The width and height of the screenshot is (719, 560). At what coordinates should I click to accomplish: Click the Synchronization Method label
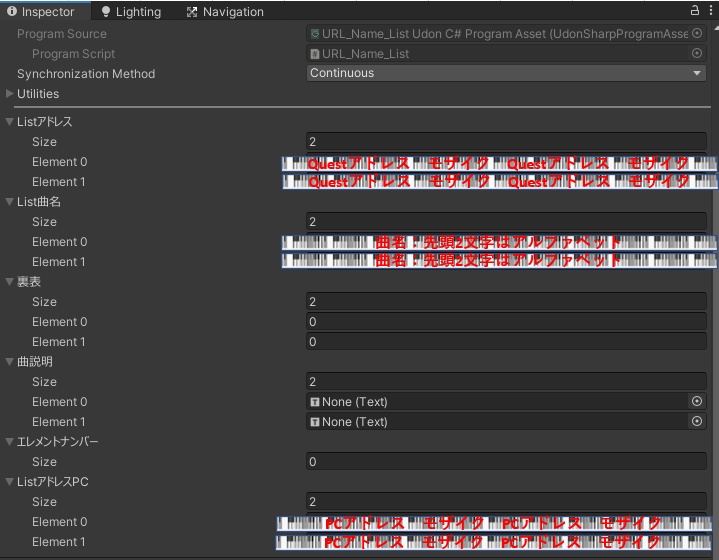86,73
